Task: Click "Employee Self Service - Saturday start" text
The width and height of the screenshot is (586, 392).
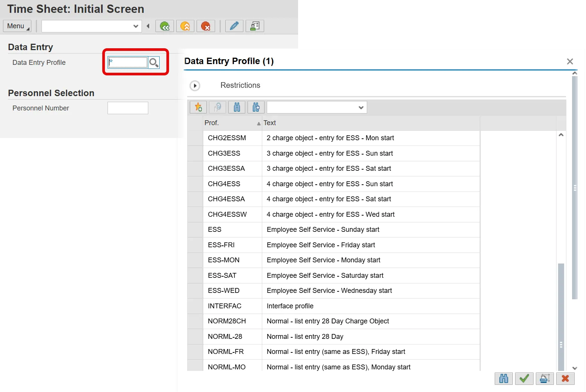Action: [325, 276]
